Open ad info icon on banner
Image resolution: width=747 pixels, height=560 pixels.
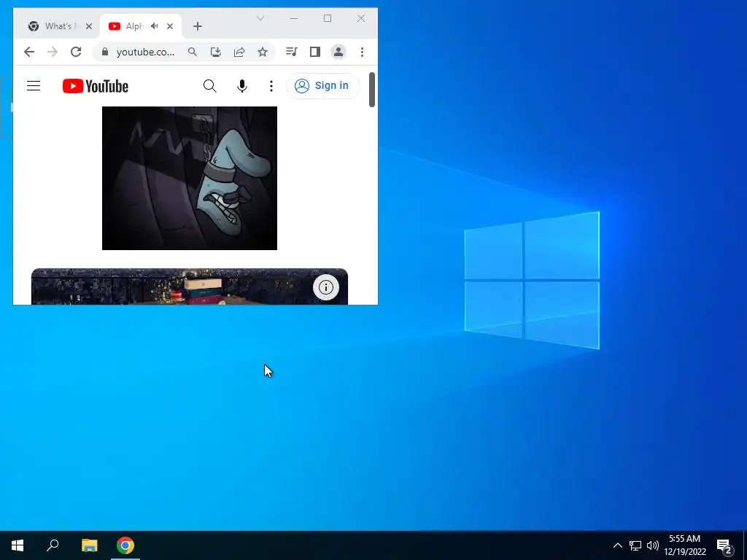(326, 287)
